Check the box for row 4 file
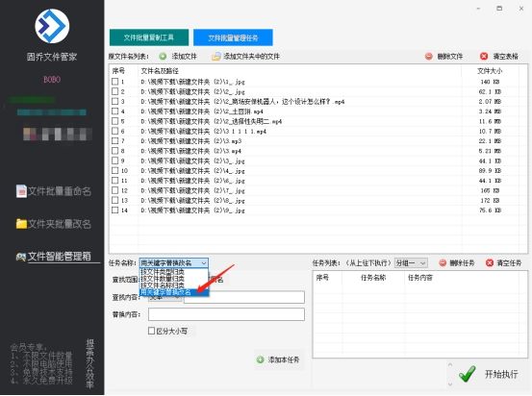The width and height of the screenshot is (532, 396). click(x=115, y=111)
